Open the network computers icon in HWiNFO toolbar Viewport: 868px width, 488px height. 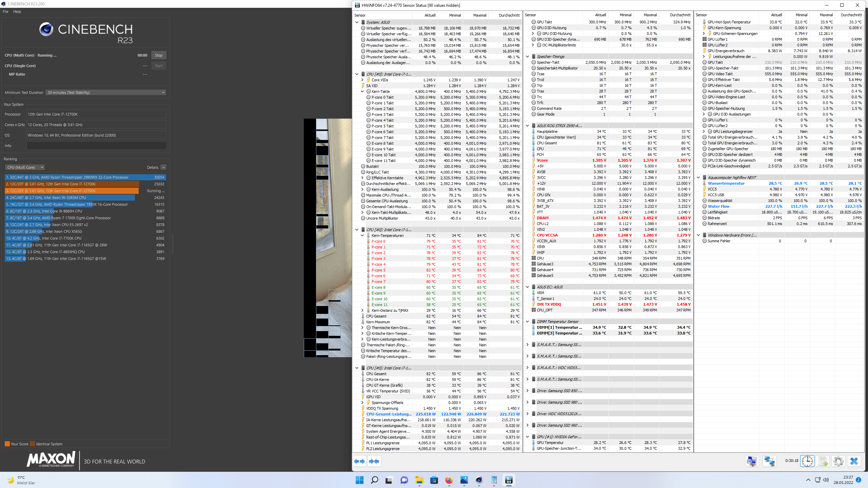[x=769, y=461]
